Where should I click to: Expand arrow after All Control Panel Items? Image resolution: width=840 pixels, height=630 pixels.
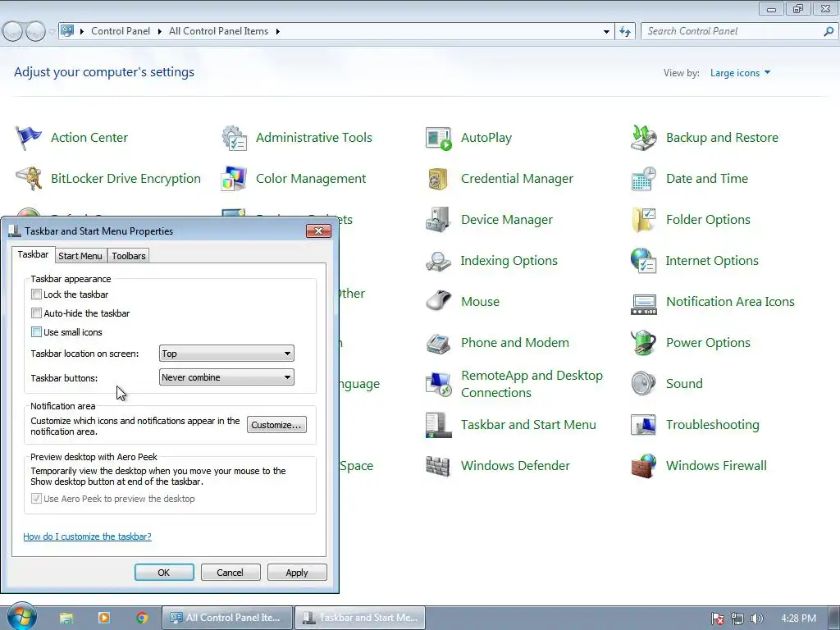277,32
